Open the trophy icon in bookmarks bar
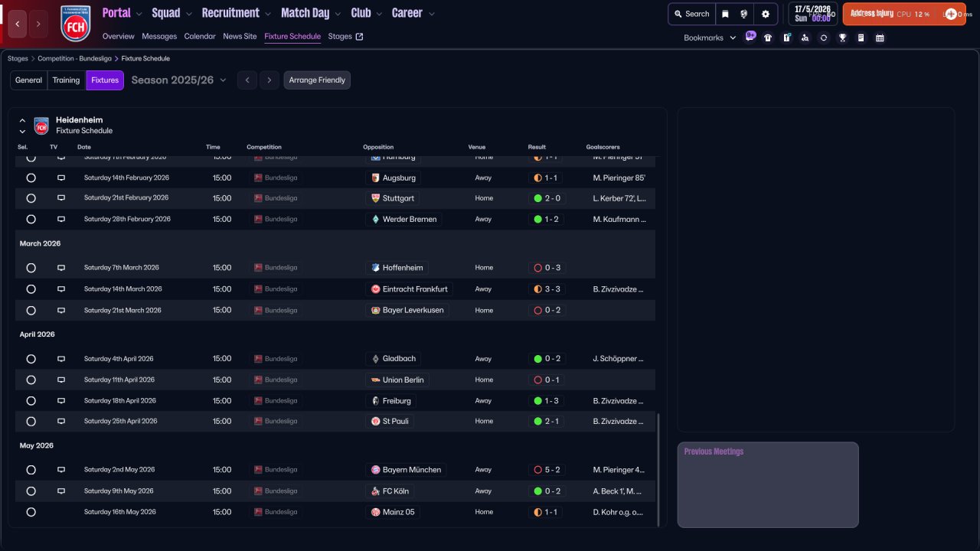 [x=842, y=37]
